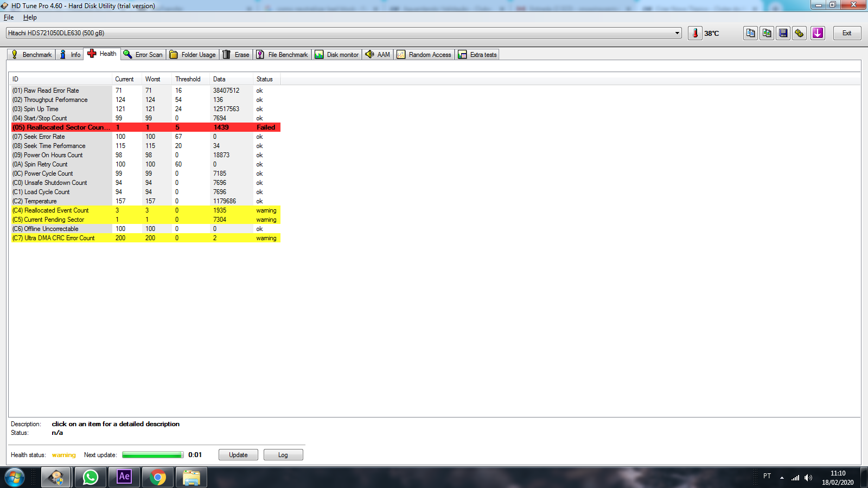Viewport: 868px width, 488px height.
Task: Click the temperature thermometer icon
Action: tap(695, 33)
